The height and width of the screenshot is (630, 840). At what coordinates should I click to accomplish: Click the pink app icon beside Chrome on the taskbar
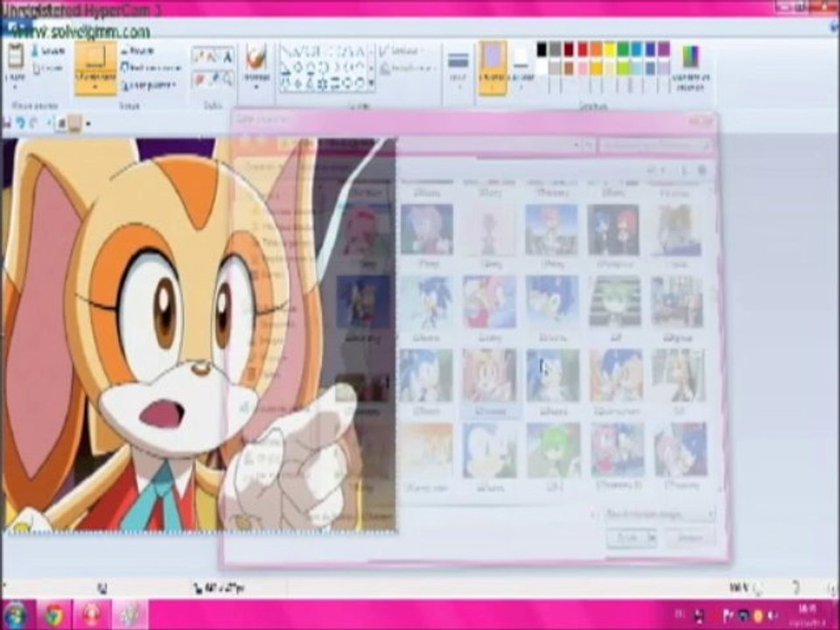tap(92, 615)
